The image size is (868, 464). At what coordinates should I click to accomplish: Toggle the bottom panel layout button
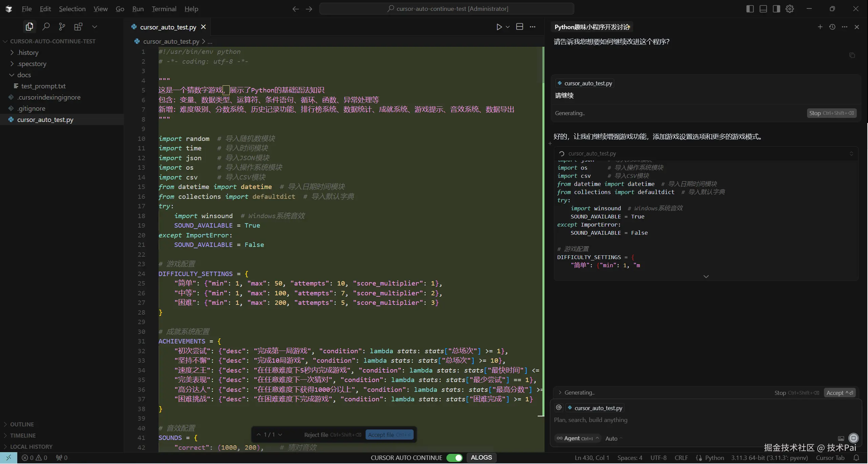click(763, 9)
